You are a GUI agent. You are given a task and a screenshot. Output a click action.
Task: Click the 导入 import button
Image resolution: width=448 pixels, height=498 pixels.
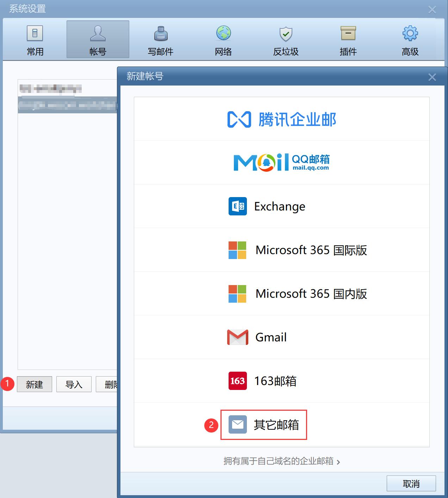pos(74,384)
